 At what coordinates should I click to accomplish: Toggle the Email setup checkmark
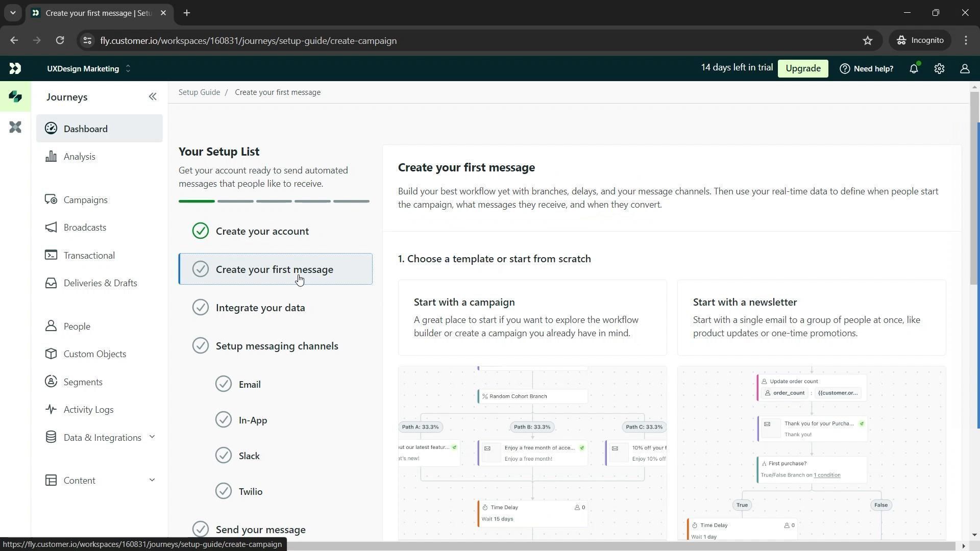(223, 384)
